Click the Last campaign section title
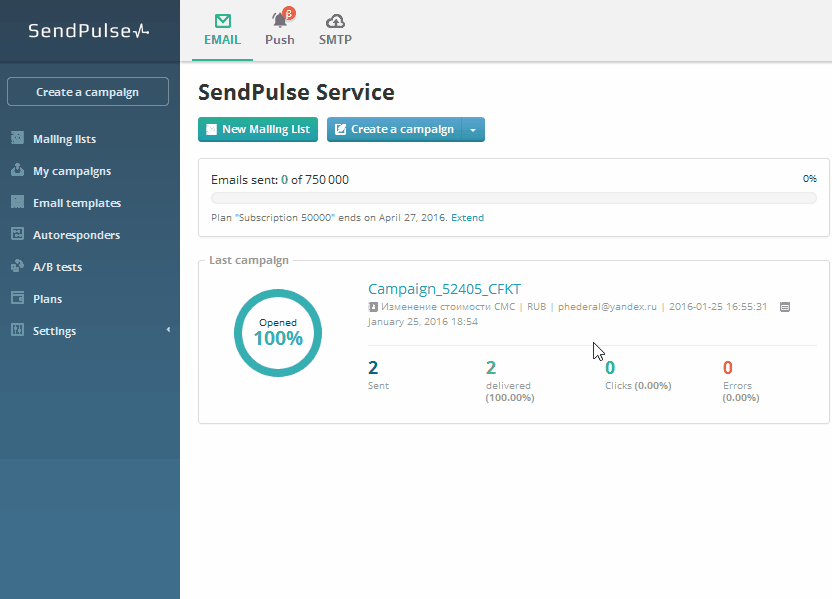 point(249,260)
